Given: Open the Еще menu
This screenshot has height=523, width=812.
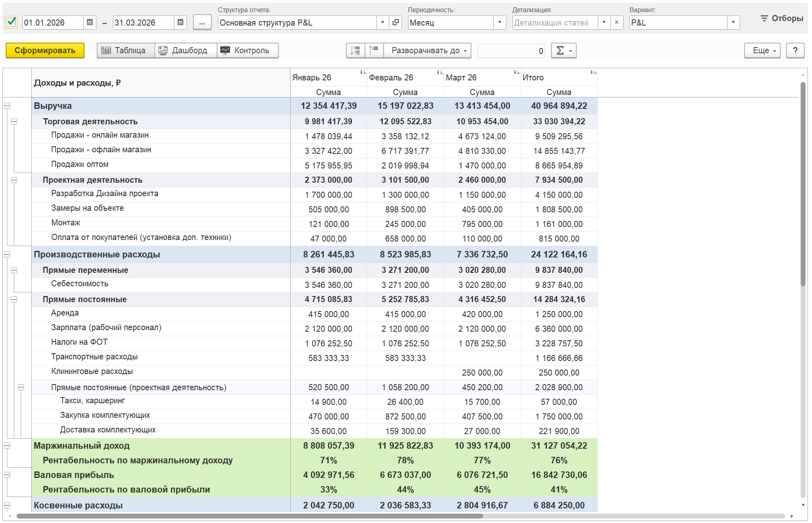Looking at the screenshot, I should click(762, 50).
